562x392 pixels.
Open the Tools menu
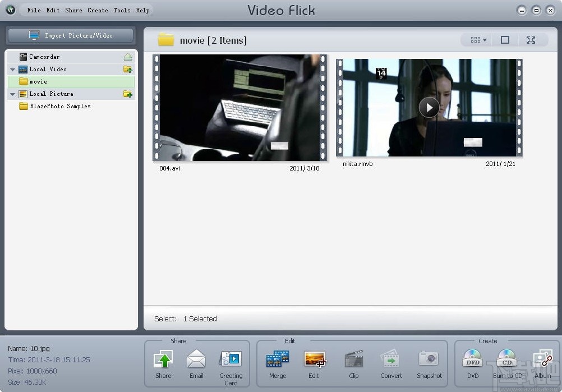click(x=122, y=10)
